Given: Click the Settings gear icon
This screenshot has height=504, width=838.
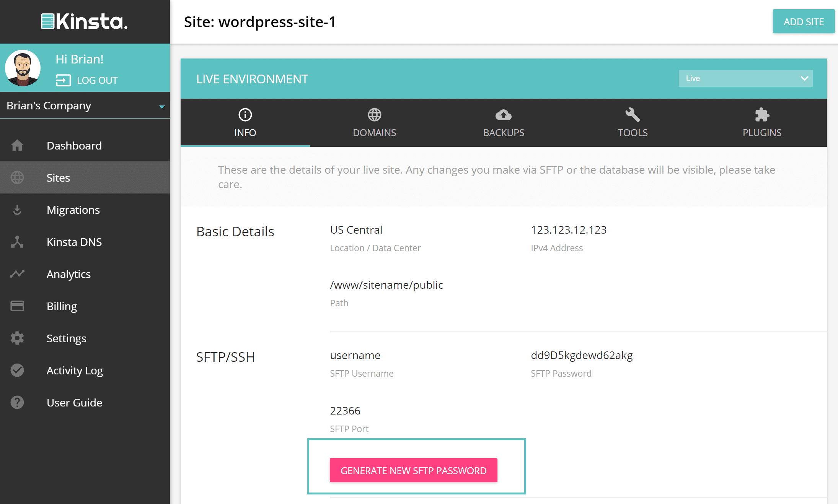Looking at the screenshot, I should (x=17, y=338).
